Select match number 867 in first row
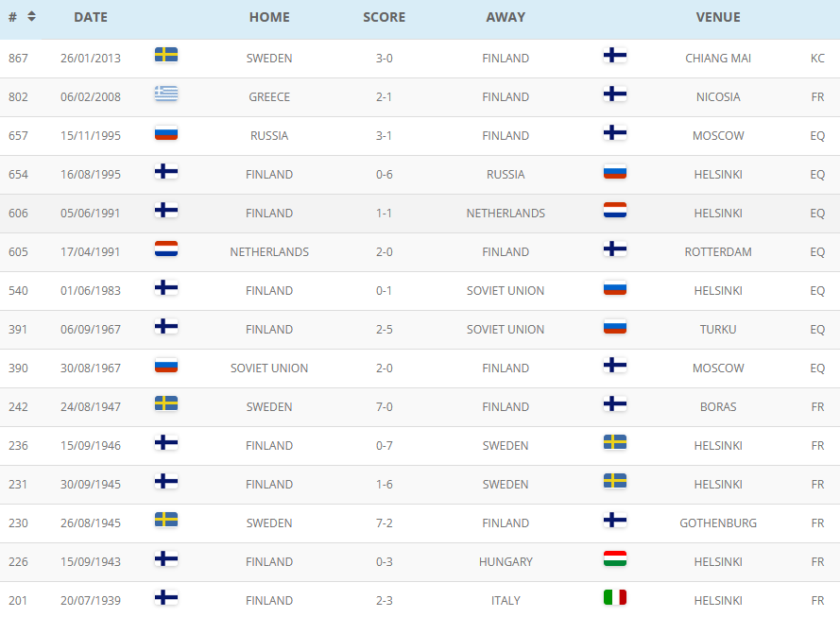This screenshot has width=840, height=617. [x=18, y=59]
